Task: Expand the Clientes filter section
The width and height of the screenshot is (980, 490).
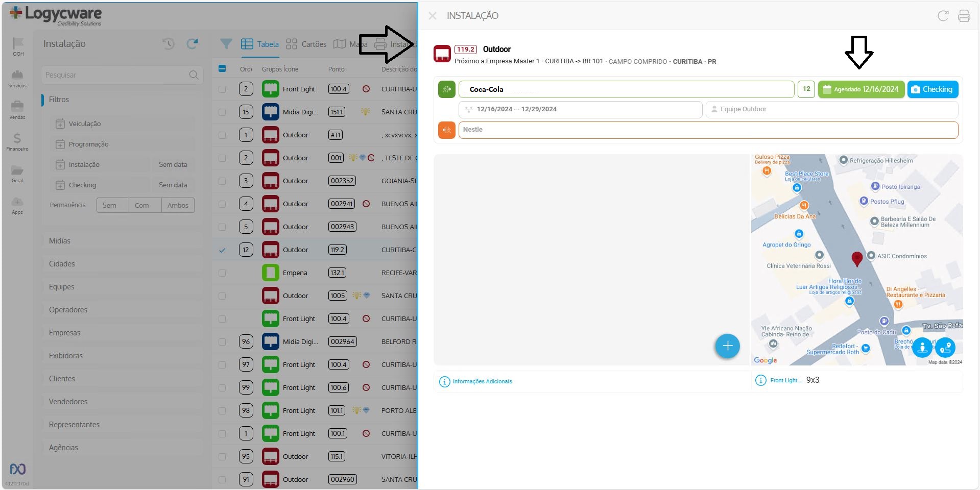Action: [x=123, y=379]
